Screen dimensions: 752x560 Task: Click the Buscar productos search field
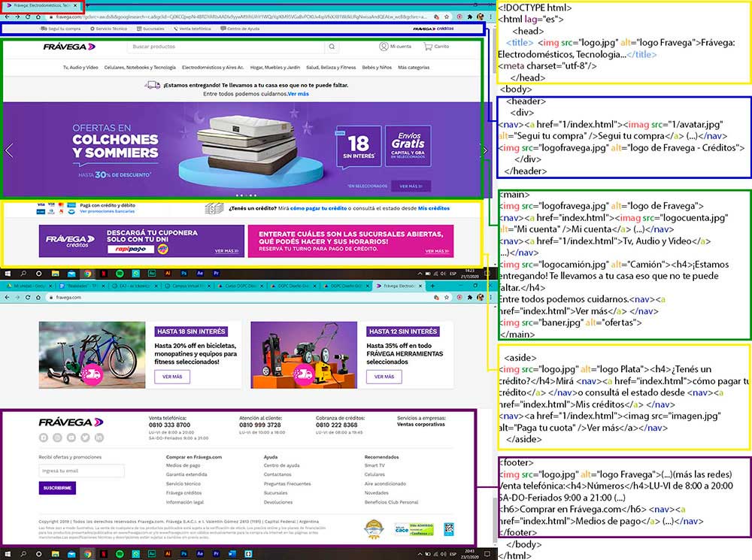(226, 47)
